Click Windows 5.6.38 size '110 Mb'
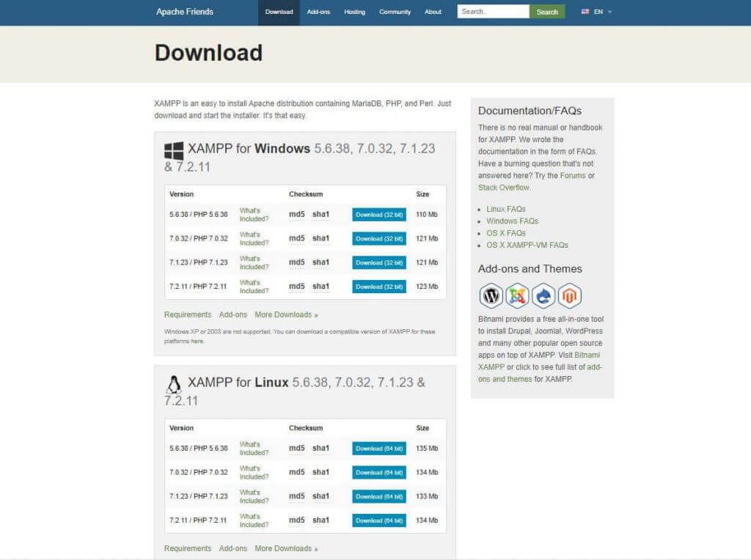The image size is (751, 560). (x=427, y=215)
